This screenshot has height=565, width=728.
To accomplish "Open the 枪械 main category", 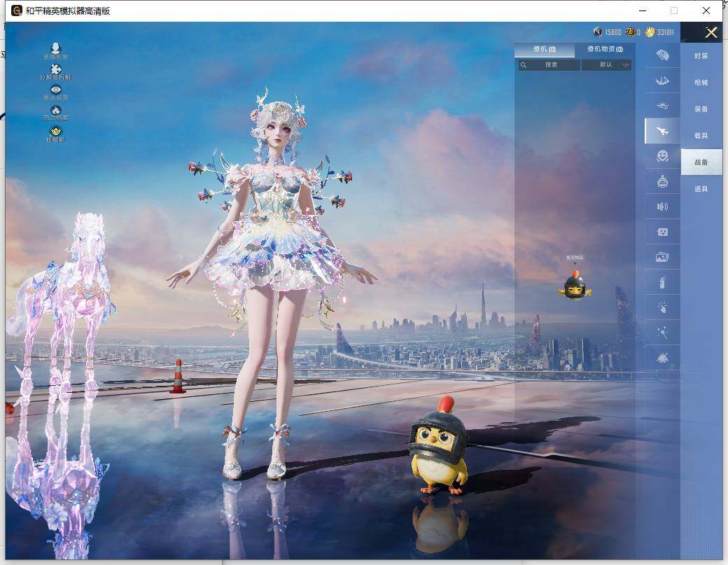I will (701, 83).
